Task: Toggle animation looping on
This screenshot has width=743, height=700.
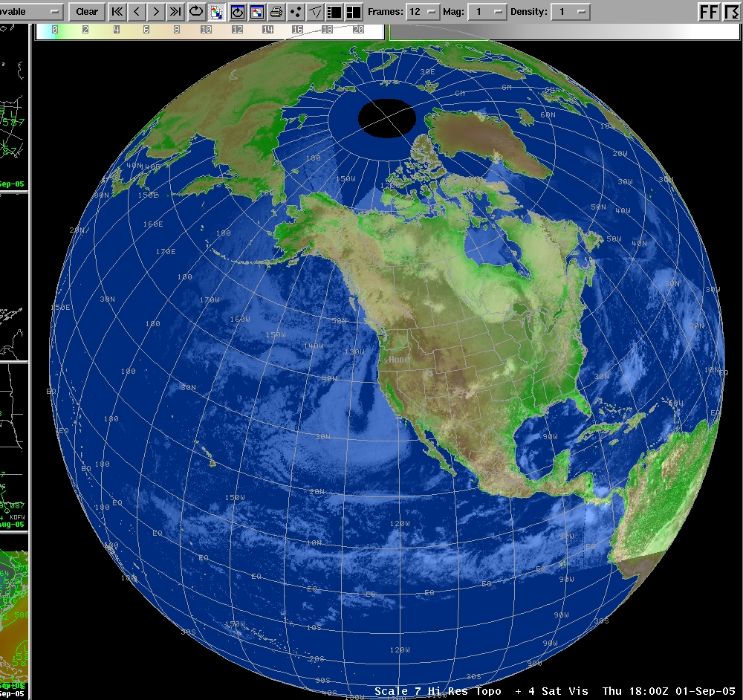Action: click(196, 12)
